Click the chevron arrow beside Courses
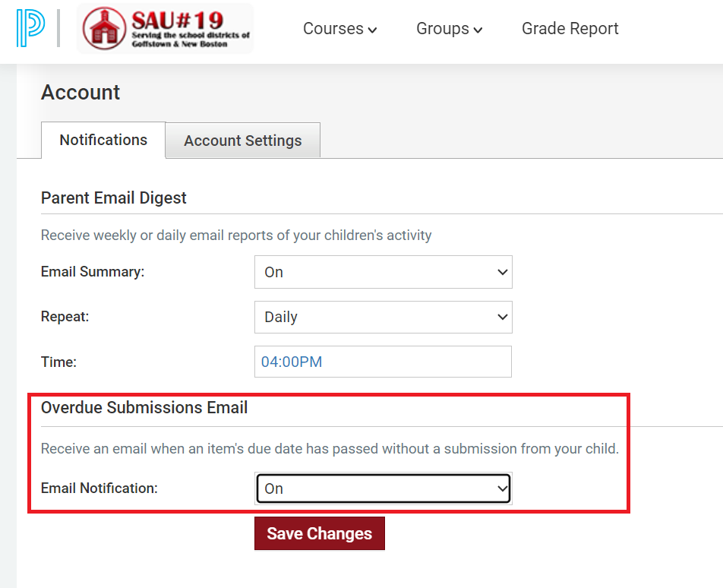The height and width of the screenshot is (588, 723). point(373,30)
